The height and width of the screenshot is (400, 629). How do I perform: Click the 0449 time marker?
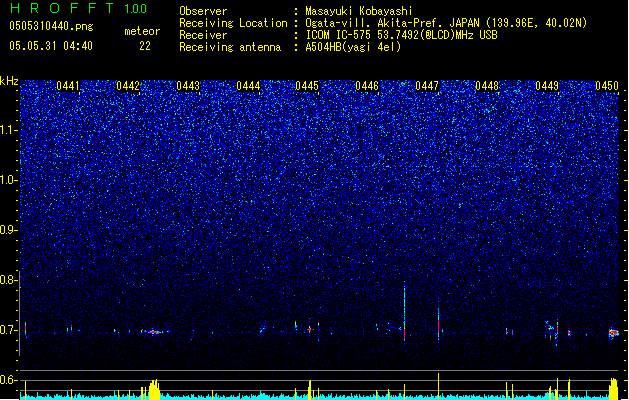tap(547, 86)
